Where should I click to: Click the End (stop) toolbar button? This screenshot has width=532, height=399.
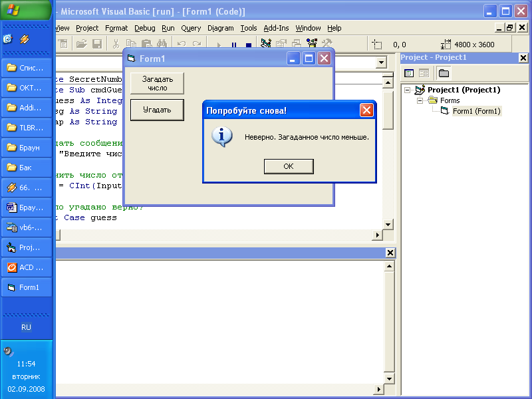coord(249,45)
